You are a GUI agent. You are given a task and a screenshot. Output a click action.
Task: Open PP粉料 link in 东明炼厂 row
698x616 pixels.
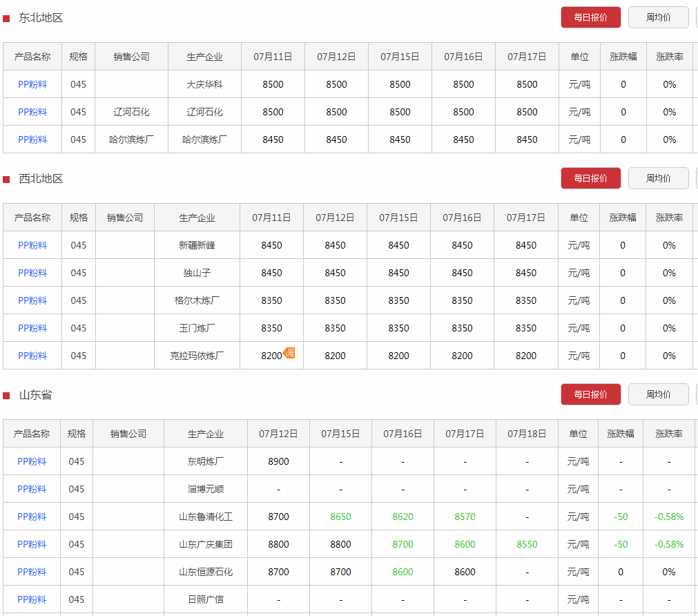tap(32, 461)
